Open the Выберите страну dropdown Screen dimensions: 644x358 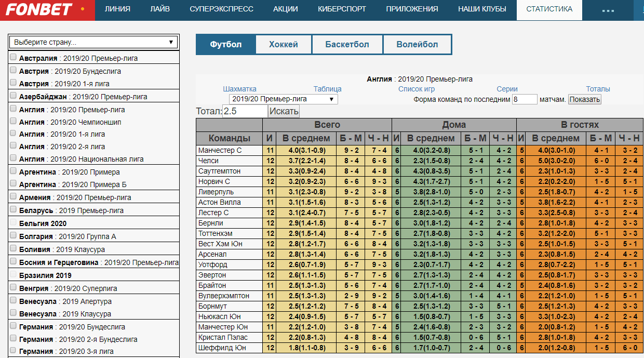(x=93, y=43)
